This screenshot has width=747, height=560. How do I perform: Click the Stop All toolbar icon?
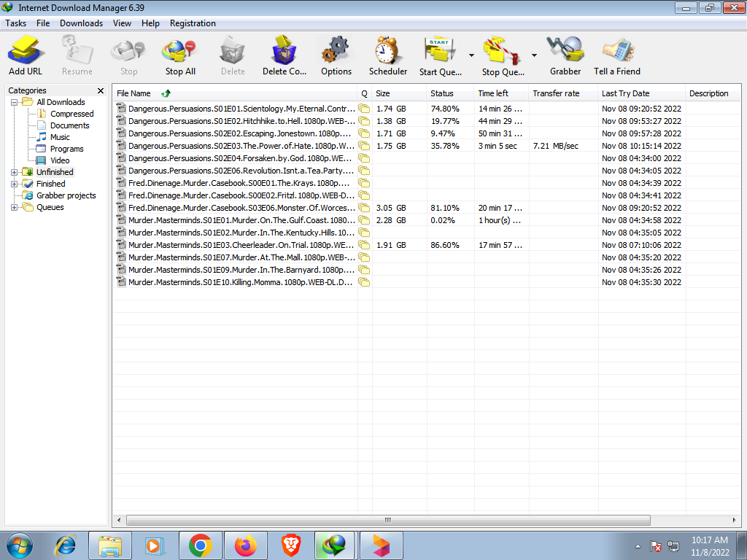(180, 50)
